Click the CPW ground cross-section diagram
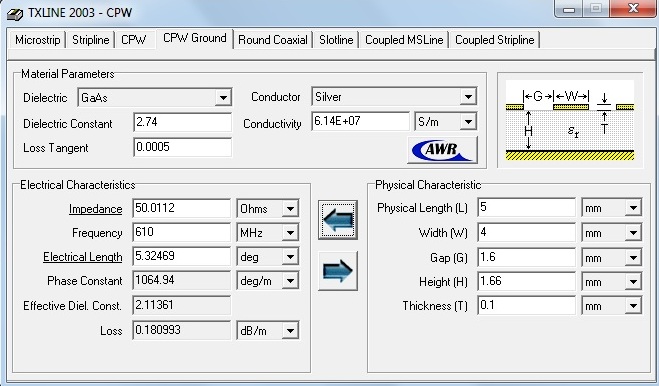Viewport: 659px width, 386px height. (570, 120)
